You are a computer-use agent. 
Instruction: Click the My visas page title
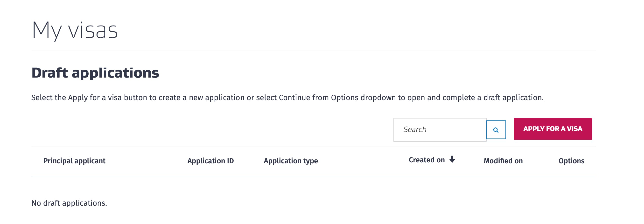(75, 30)
